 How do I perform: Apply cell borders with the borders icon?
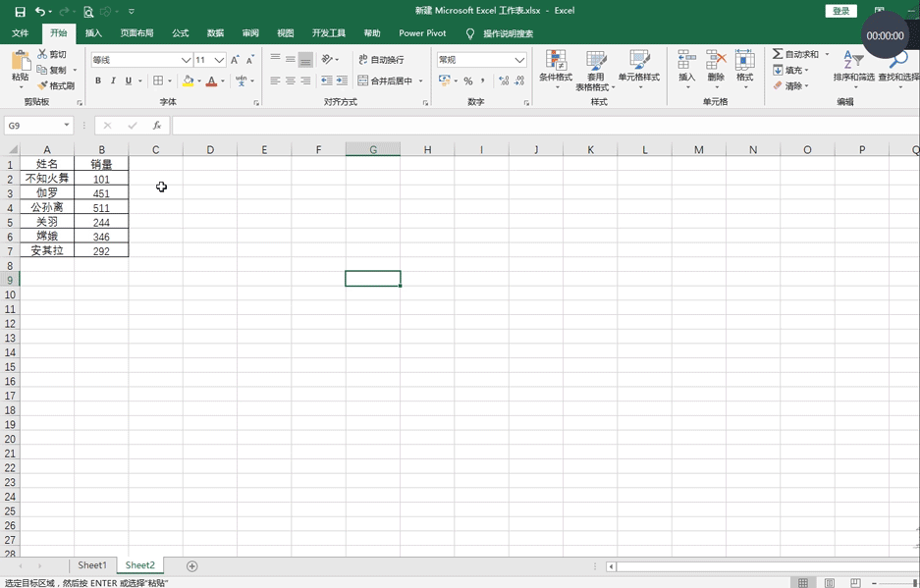(158, 80)
